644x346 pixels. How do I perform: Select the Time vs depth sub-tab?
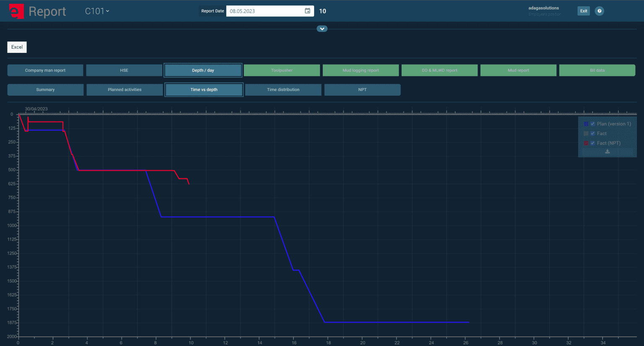coord(204,89)
